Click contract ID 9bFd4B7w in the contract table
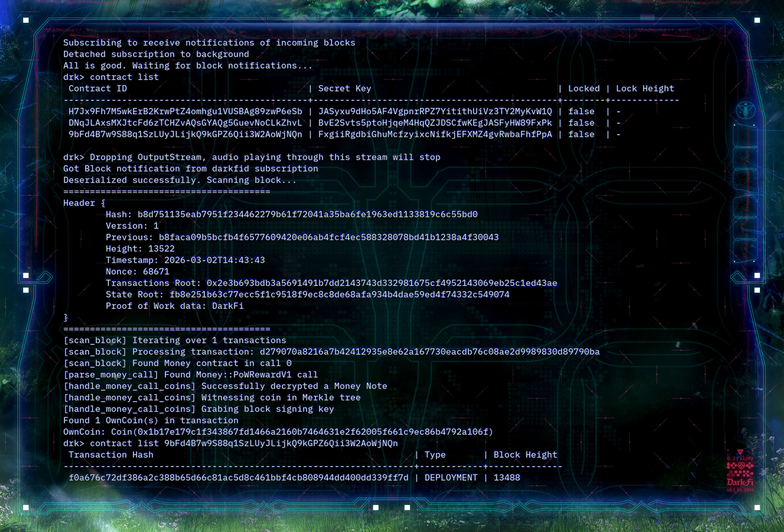Image resolution: width=784 pixels, height=532 pixels. (186, 134)
